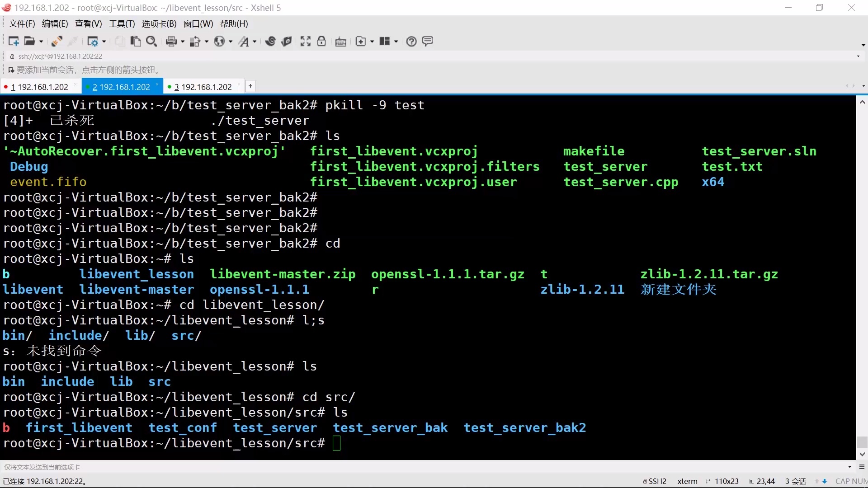The width and height of the screenshot is (868, 488).
Task: Open the 窗口(W) menu
Action: (x=198, y=24)
